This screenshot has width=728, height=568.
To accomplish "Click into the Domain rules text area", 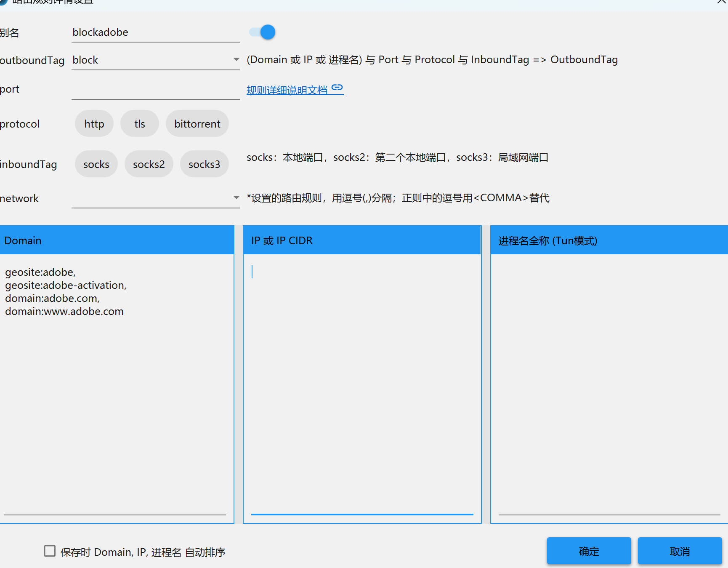I will click(117, 400).
